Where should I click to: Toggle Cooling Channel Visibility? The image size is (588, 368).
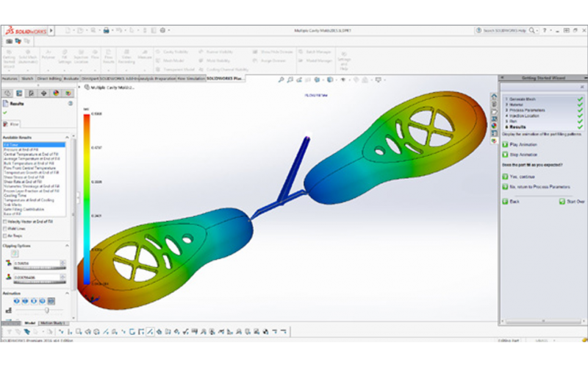[223, 69]
